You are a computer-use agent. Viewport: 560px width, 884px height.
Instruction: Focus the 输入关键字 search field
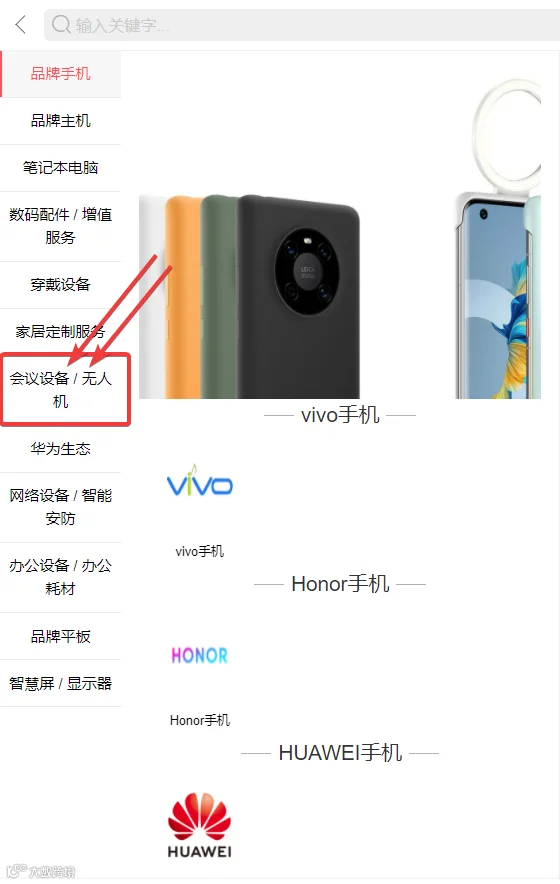[x=302, y=25]
